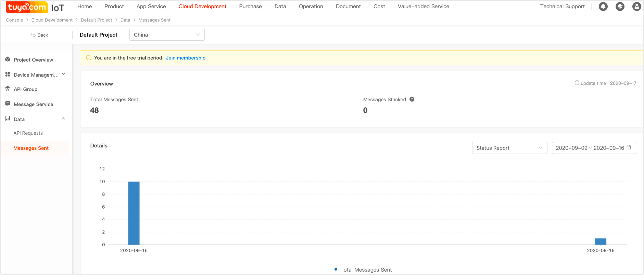This screenshot has width=644, height=275.
Task: Click the Messages Sent breadcrumb text
Action: click(154, 20)
